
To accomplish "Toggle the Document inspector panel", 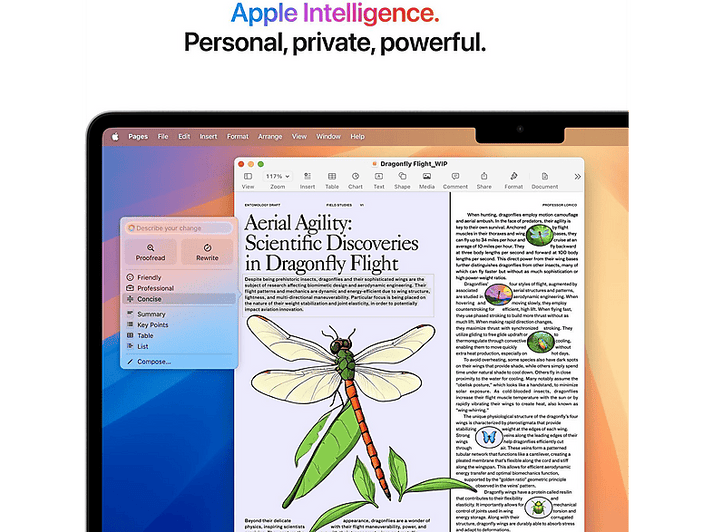I will [x=545, y=176].
